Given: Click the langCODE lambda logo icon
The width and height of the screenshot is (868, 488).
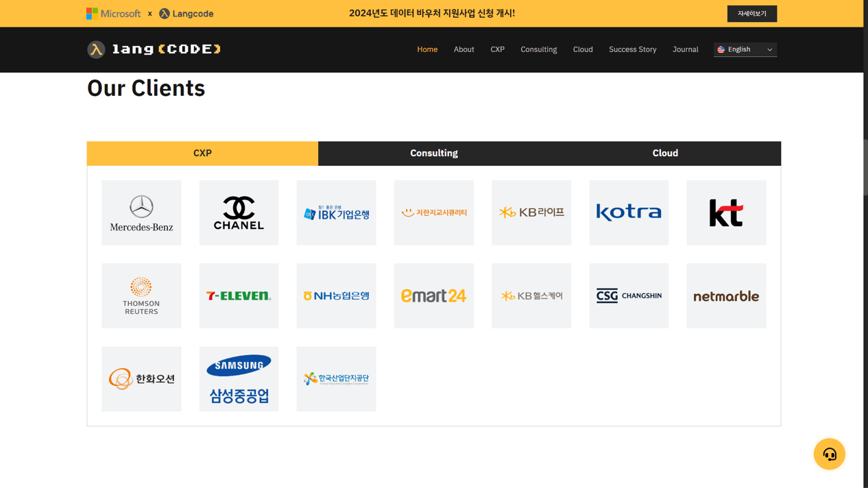Looking at the screenshot, I should (96, 49).
